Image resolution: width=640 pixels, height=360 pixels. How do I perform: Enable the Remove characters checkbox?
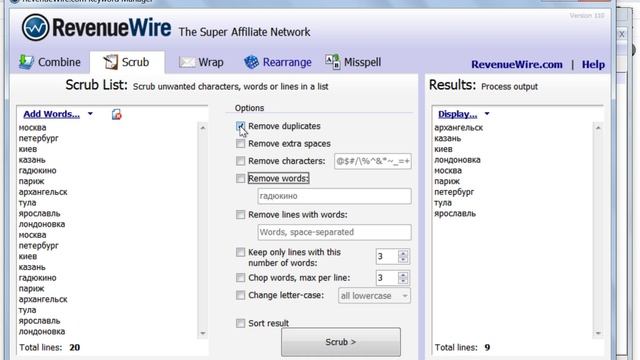point(240,161)
